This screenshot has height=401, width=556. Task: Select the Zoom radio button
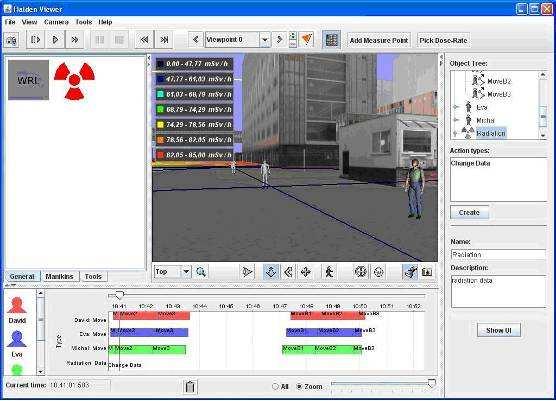coord(299,386)
